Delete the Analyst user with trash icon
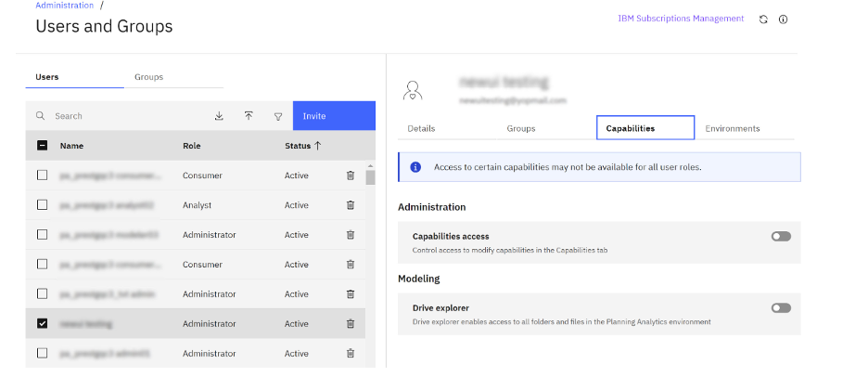868x377 pixels. pyautogui.click(x=351, y=205)
